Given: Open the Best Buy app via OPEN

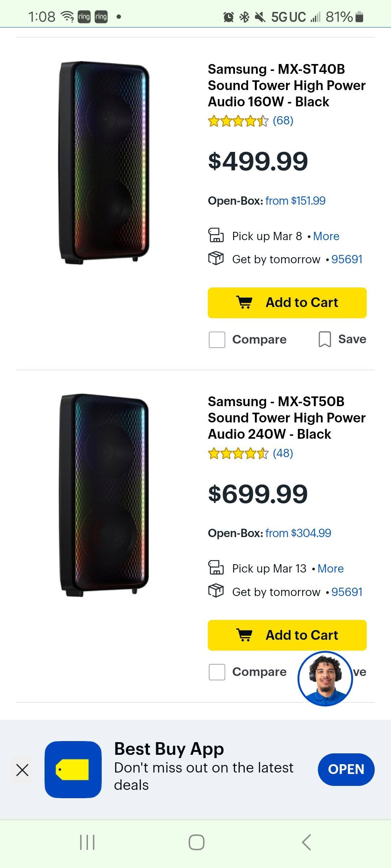Looking at the screenshot, I should click(346, 769).
